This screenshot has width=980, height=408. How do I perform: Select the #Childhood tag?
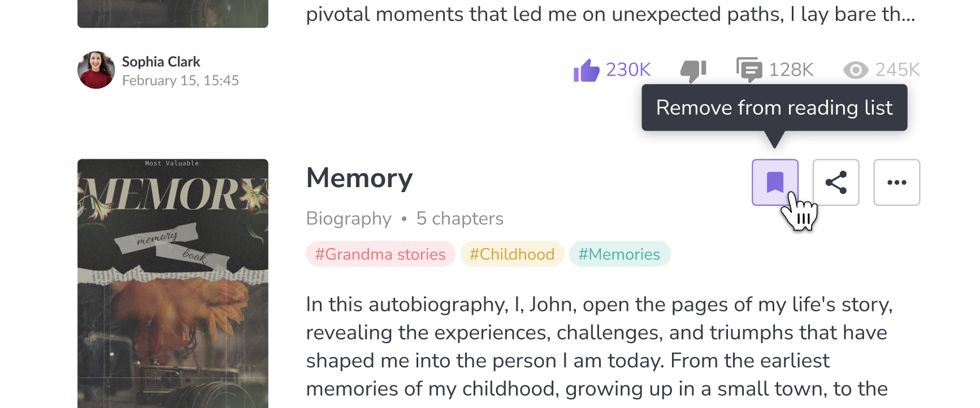tap(512, 254)
